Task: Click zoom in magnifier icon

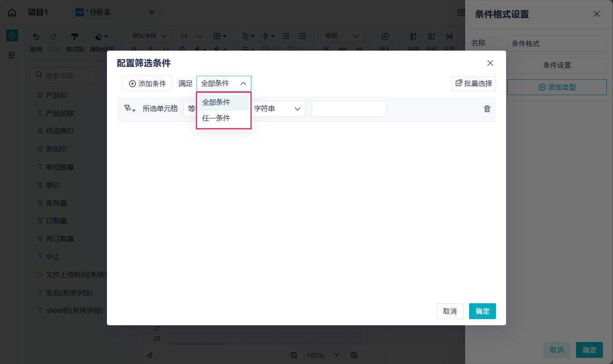Action: tap(354, 355)
